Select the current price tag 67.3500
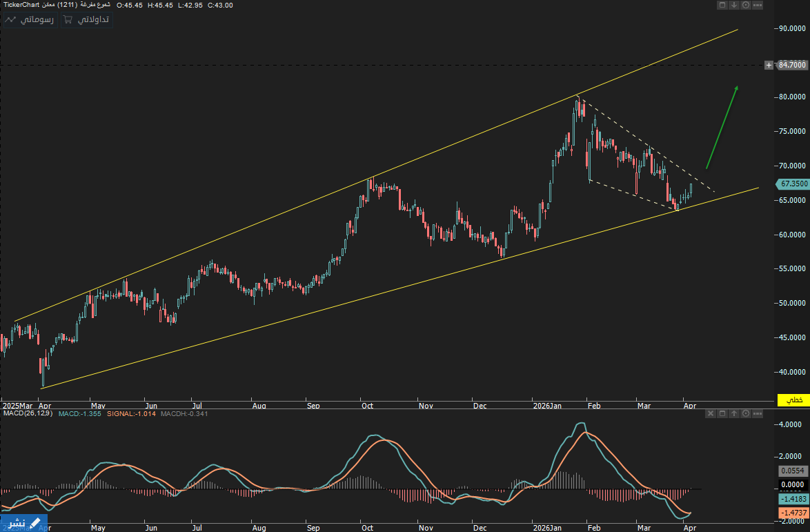Screen dimensions: 810x532 pyautogui.click(x=793, y=184)
